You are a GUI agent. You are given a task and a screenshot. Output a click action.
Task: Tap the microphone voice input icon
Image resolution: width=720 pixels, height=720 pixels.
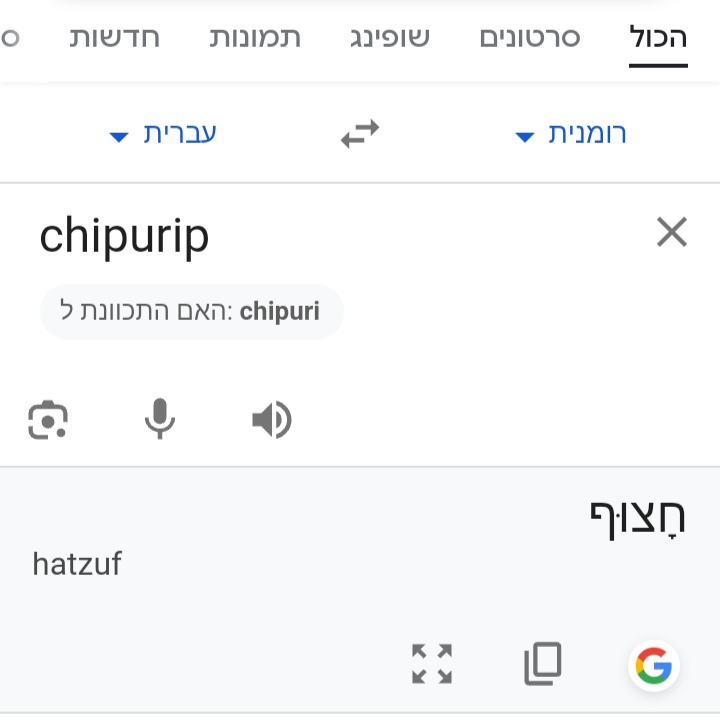[x=160, y=419]
